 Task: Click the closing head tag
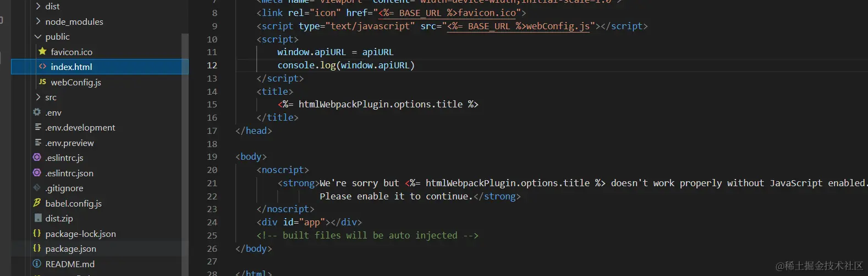254,131
